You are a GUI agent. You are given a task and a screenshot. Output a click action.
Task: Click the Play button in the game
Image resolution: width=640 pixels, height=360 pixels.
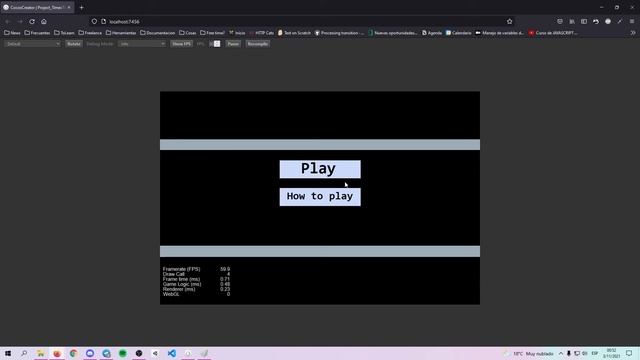point(320,169)
